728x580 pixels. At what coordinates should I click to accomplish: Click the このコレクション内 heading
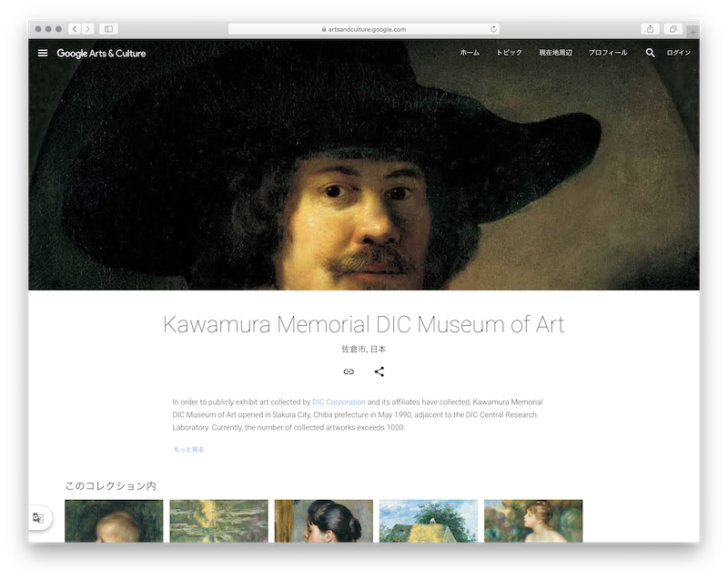(x=110, y=485)
